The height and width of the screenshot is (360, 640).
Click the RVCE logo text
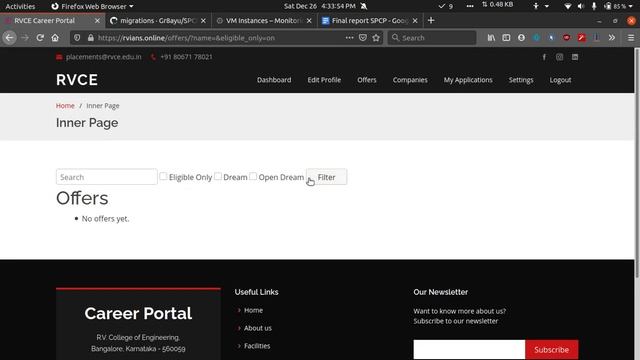[x=77, y=80]
